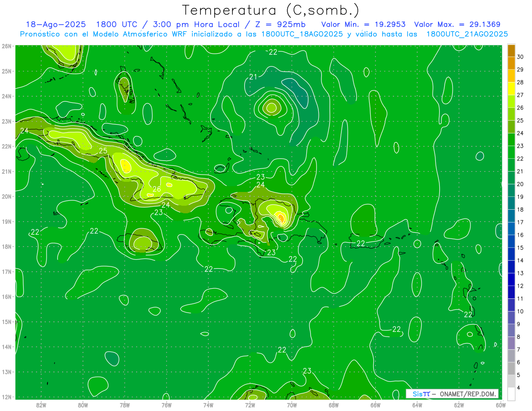532x411 pixels.
Task: Click the '20' value on the color legend
Action: click(x=520, y=184)
